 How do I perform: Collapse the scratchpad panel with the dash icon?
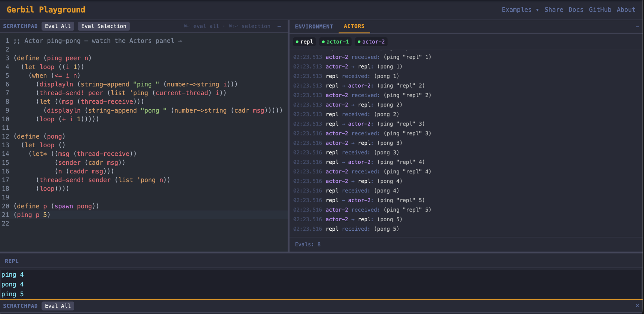(x=279, y=26)
